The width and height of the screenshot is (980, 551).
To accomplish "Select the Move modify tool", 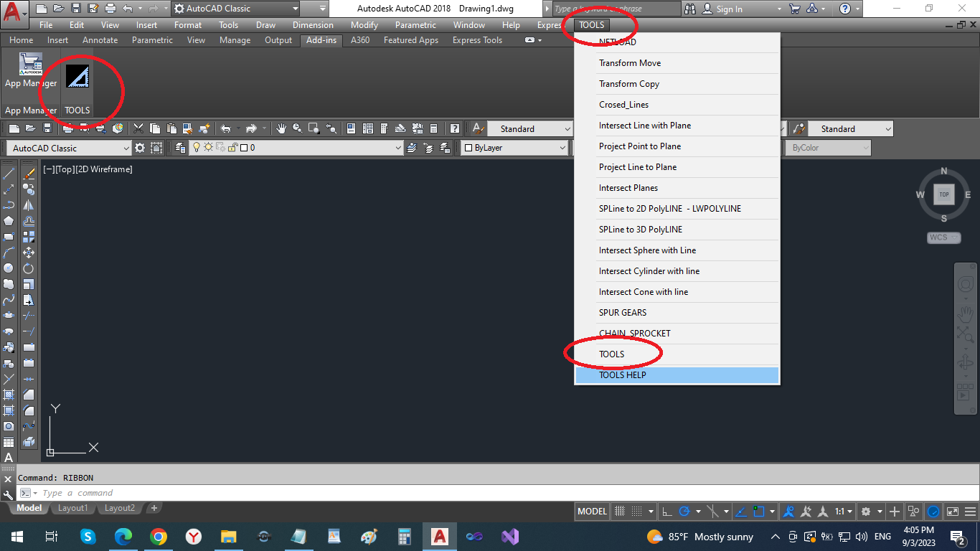I will pos(29,252).
